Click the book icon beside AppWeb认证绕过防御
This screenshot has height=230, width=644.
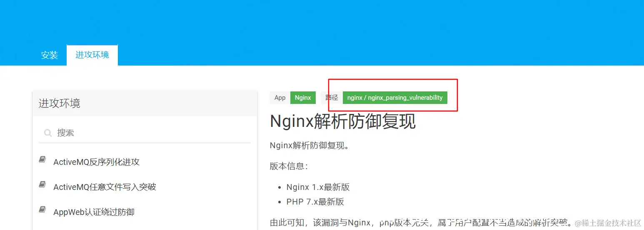42,210
